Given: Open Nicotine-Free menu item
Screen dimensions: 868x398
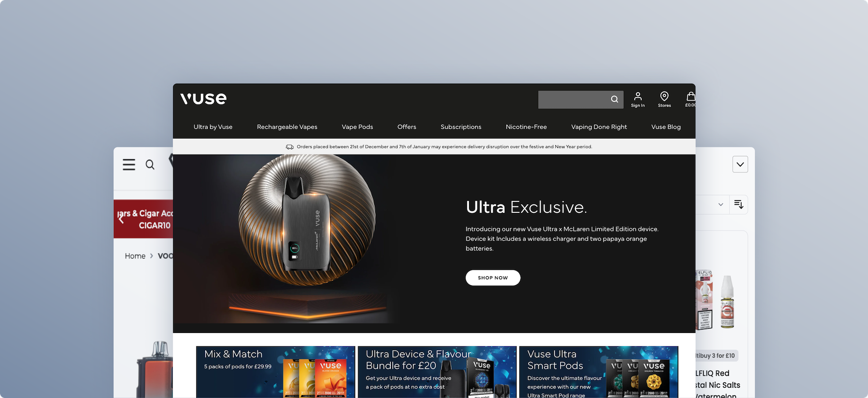Looking at the screenshot, I should pos(526,127).
